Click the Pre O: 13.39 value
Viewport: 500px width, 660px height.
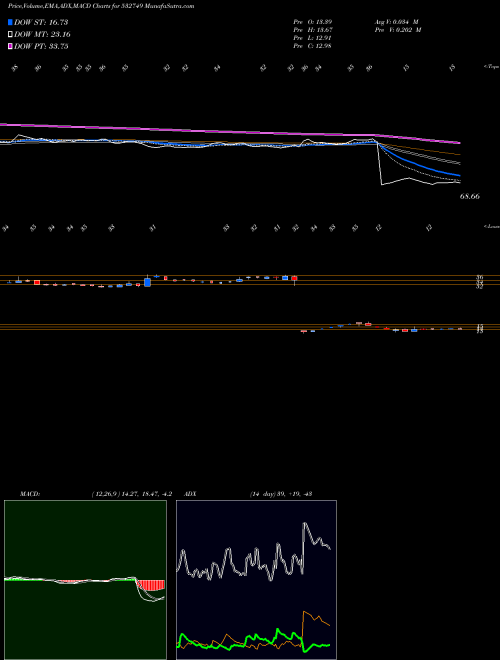pyautogui.click(x=312, y=21)
